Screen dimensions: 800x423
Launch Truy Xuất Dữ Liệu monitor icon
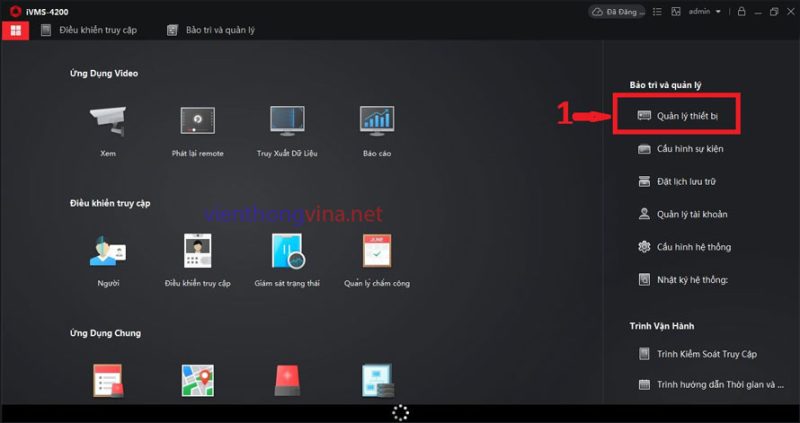click(x=287, y=121)
